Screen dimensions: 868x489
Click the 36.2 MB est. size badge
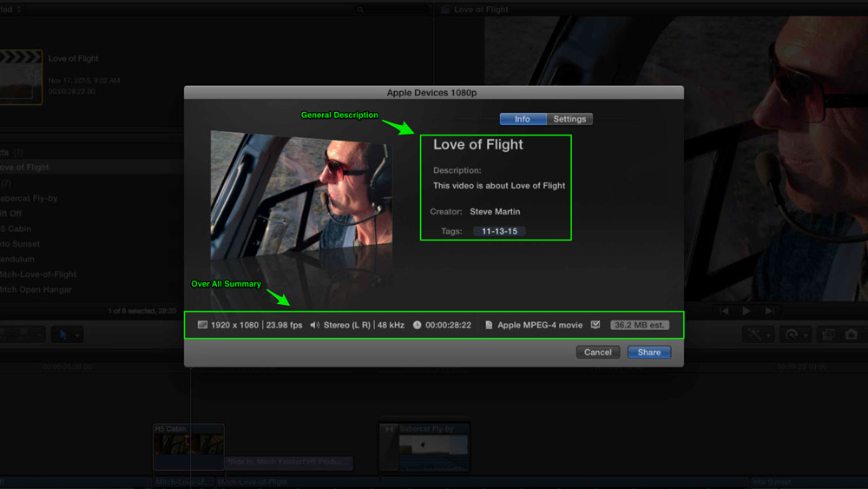click(x=640, y=325)
